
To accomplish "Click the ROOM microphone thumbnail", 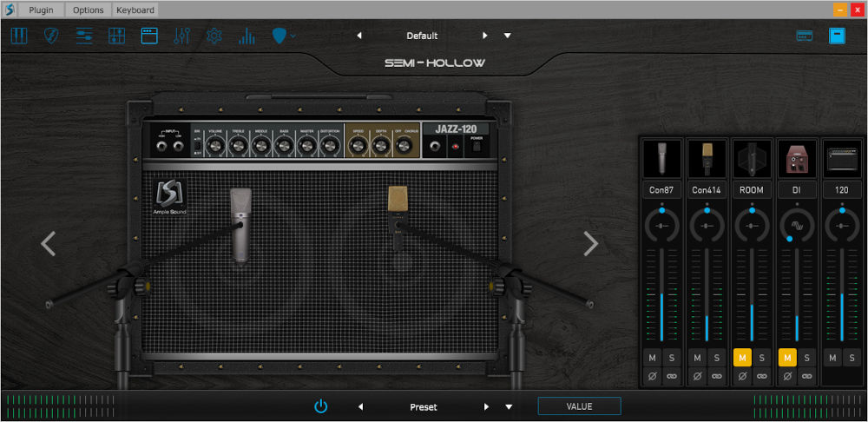I will click(752, 159).
